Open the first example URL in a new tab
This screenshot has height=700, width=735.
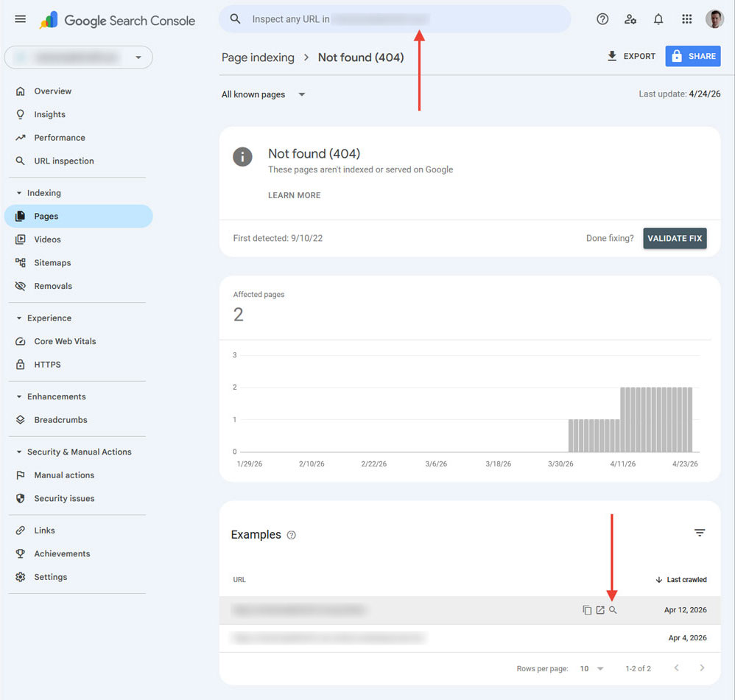point(600,609)
